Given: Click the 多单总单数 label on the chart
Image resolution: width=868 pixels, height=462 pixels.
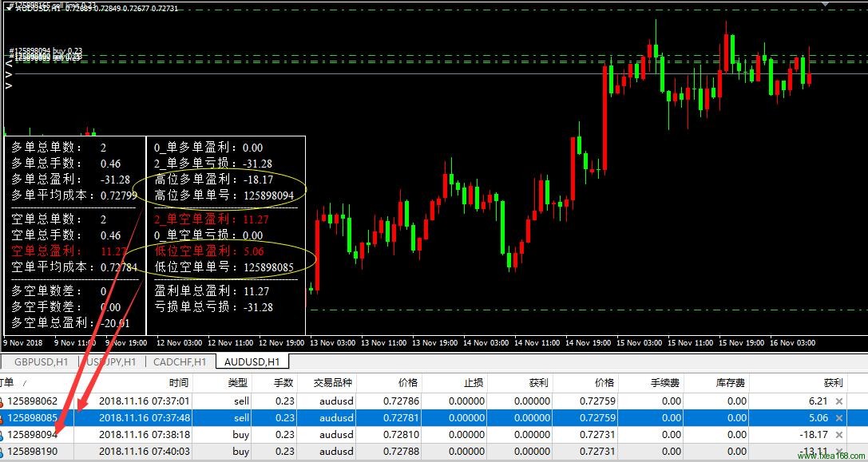Looking at the screenshot, I should pyautogui.click(x=46, y=148).
